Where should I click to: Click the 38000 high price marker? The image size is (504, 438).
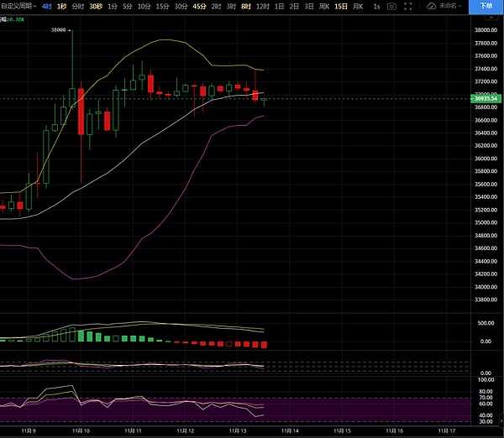pos(58,29)
